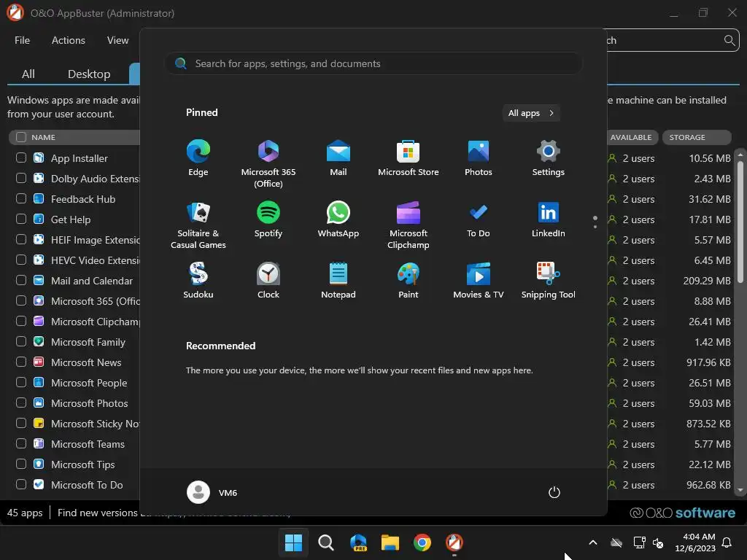The image size is (747, 560).
Task: Launch Movies & TV pinned app
Action: coord(479,281)
